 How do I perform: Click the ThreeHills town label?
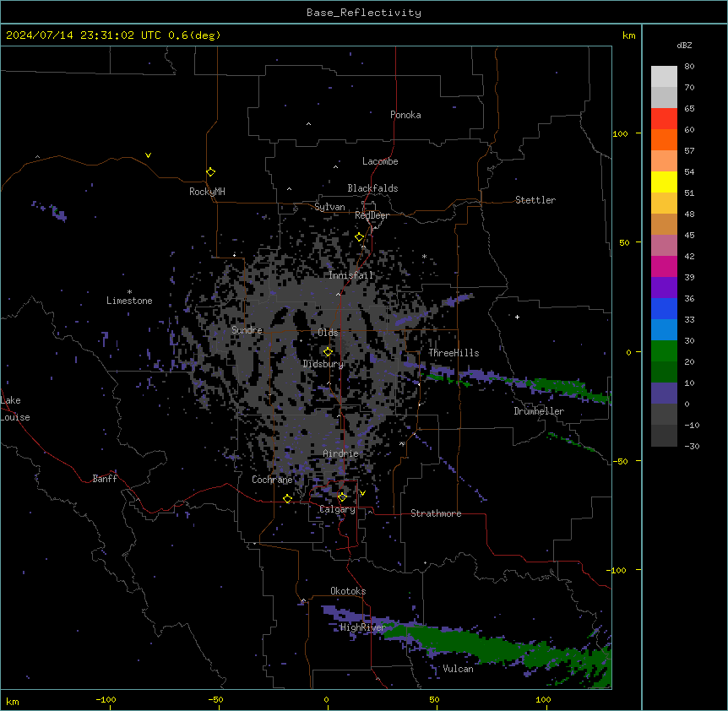[x=454, y=353]
